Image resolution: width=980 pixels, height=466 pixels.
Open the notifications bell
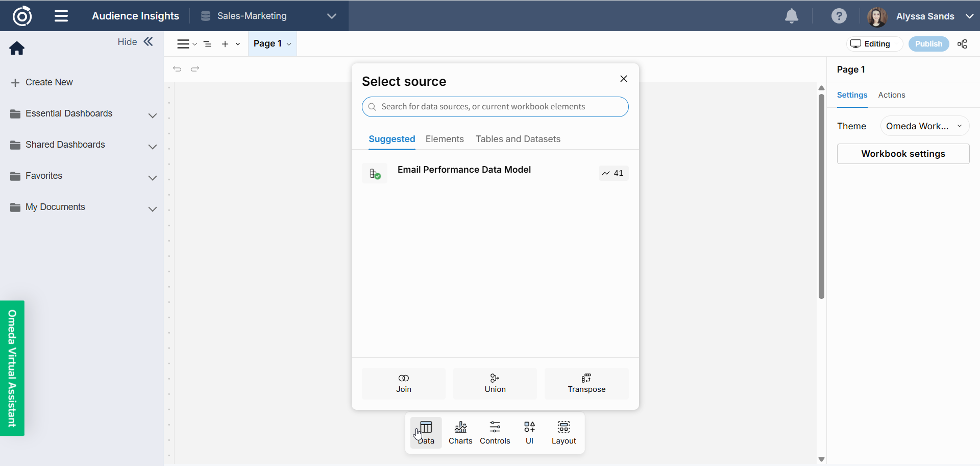[x=791, y=16]
